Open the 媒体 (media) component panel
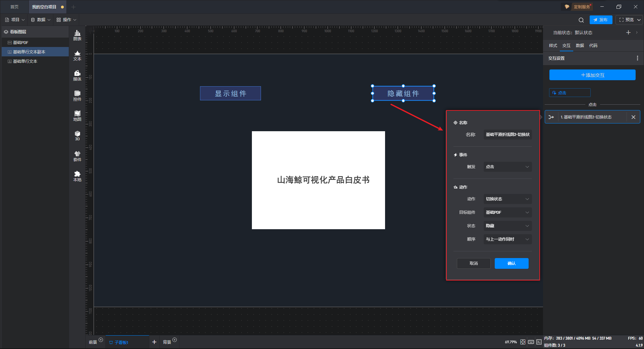 [77, 76]
